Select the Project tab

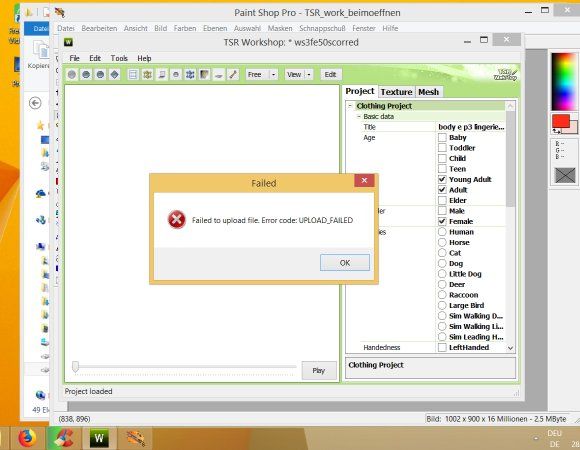click(x=360, y=91)
